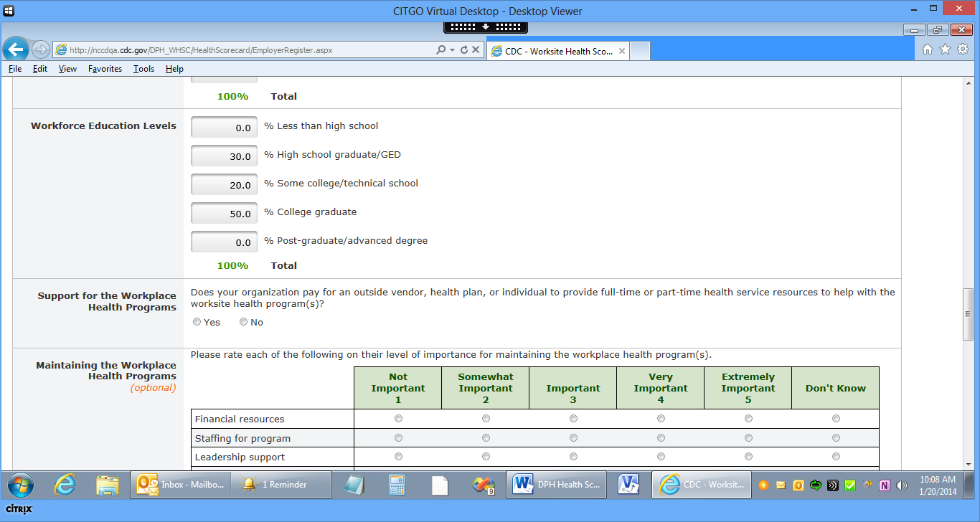Open the View menu
Viewport: 980px width, 522px height.
67,69
